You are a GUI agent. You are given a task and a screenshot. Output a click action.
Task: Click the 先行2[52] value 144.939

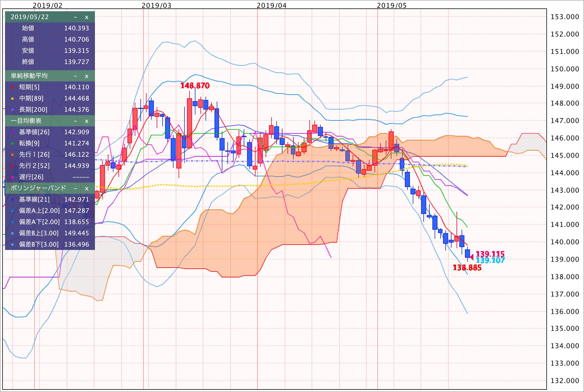[77, 166]
